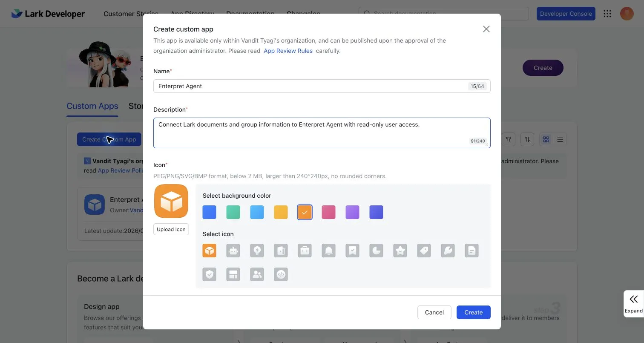The image size is (644, 343).
Task: Select the document icon option
Action: pyautogui.click(x=472, y=251)
